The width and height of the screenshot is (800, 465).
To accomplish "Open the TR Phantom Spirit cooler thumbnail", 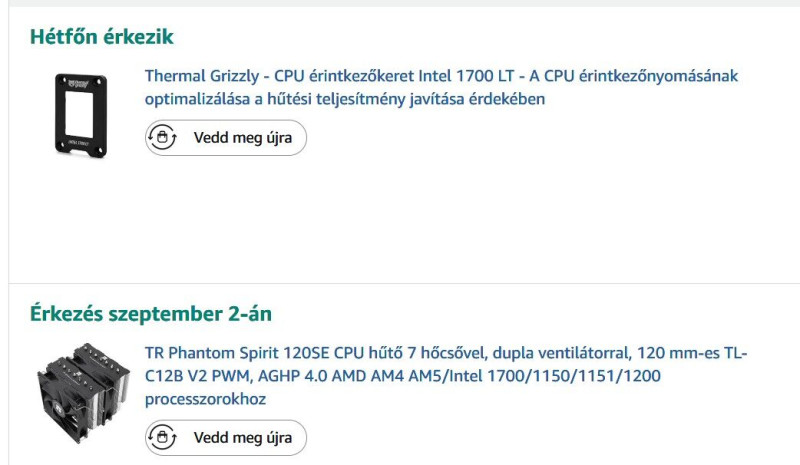I will coord(83,394).
